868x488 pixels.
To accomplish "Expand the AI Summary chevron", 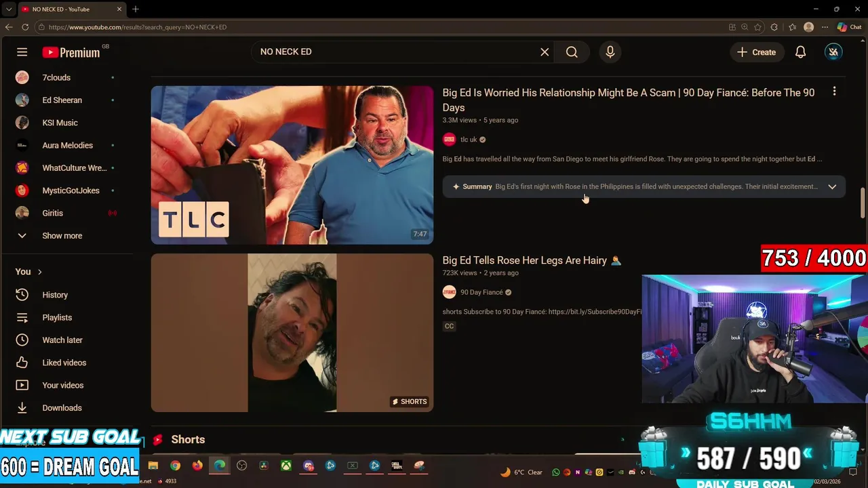I will pyautogui.click(x=832, y=186).
